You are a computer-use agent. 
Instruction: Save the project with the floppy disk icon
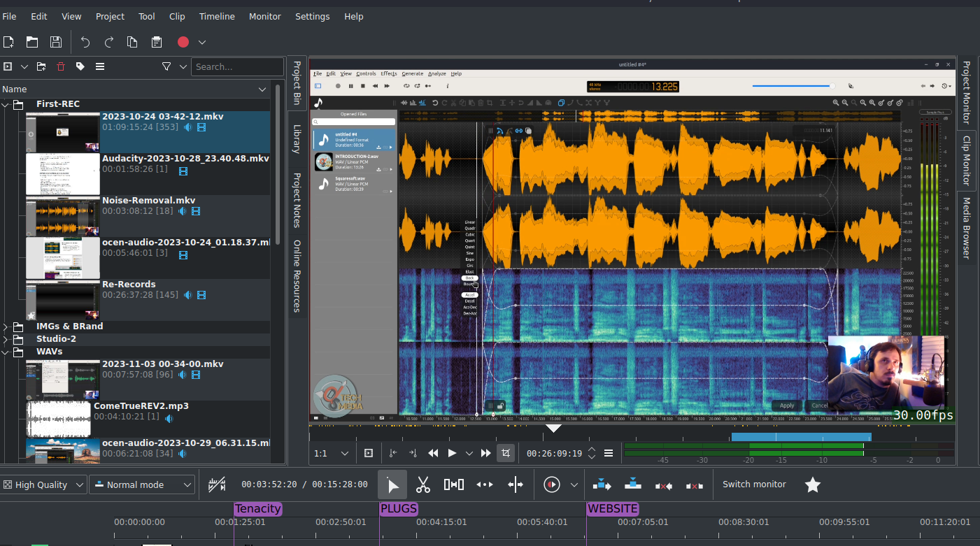pos(55,42)
